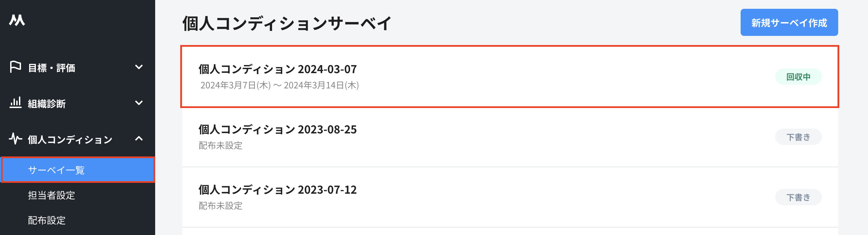This screenshot has width=868, height=235.
Task: Select サーベイ一覧 in the sidebar
Action: [x=56, y=170]
